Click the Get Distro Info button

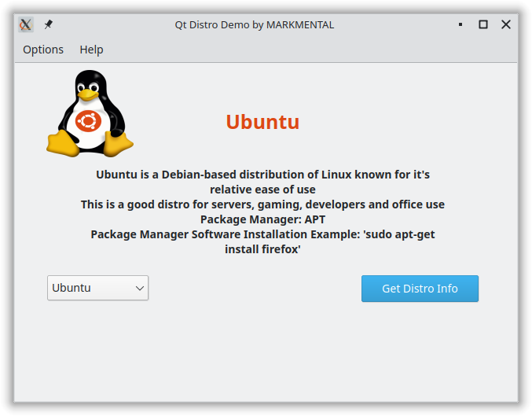pyautogui.click(x=420, y=289)
